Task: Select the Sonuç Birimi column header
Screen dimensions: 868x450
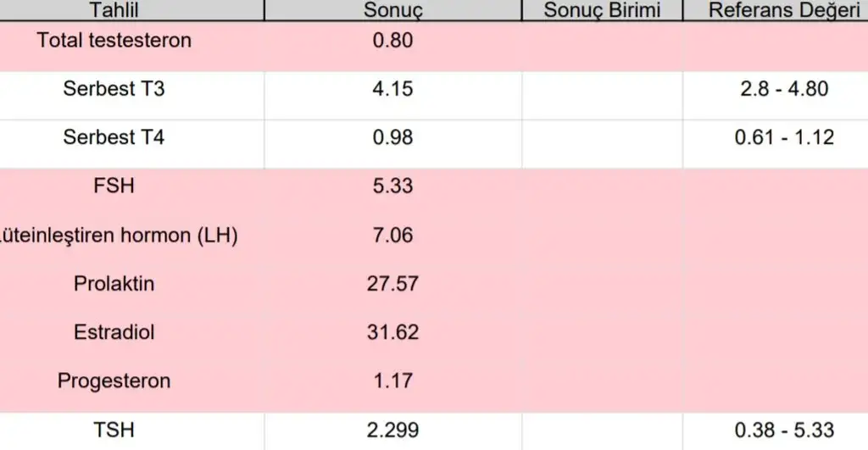Action: pyautogui.click(x=602, y=10)
